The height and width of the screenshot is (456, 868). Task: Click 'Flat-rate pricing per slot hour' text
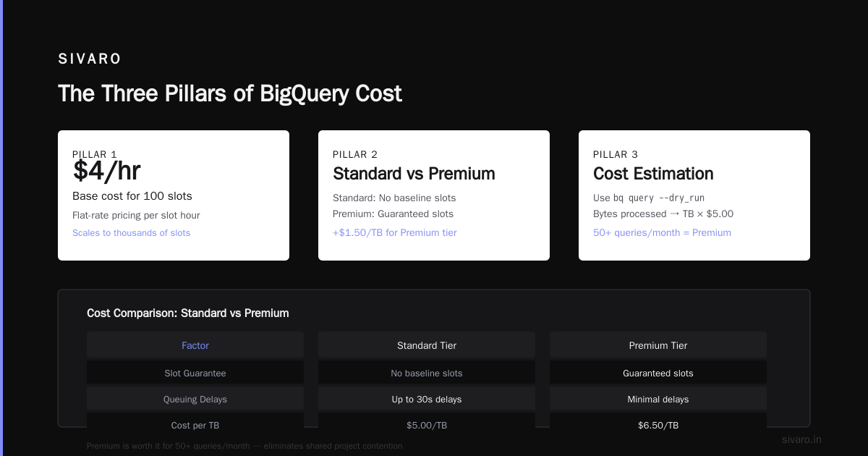pyautogui.click(x=136, y=215)
